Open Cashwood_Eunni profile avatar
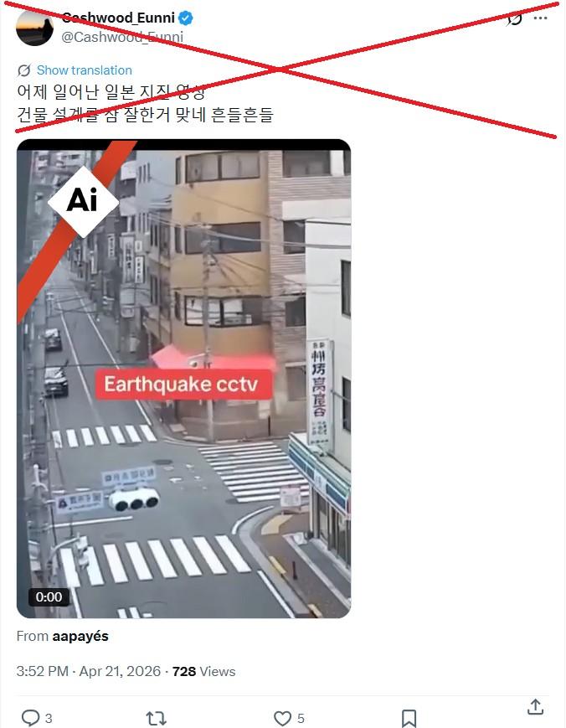This screenshot has width=566, height=728. [34, 28]
